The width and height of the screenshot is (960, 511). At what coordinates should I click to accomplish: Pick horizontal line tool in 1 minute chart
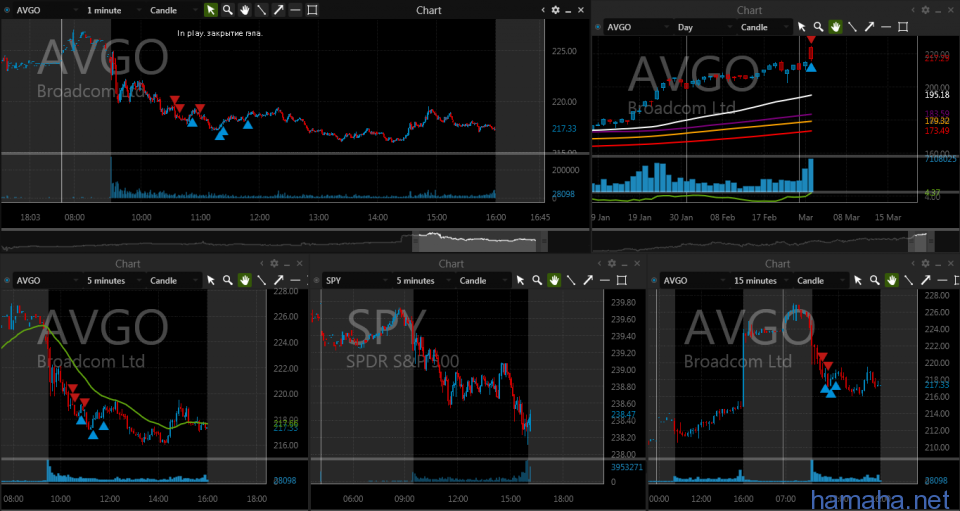[295, 10]
